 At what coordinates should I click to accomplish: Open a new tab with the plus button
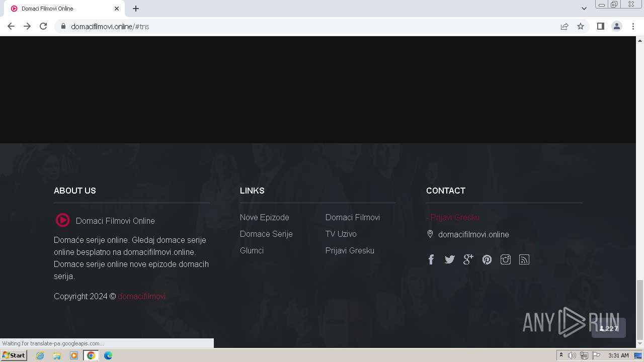(x=136, y=9)
